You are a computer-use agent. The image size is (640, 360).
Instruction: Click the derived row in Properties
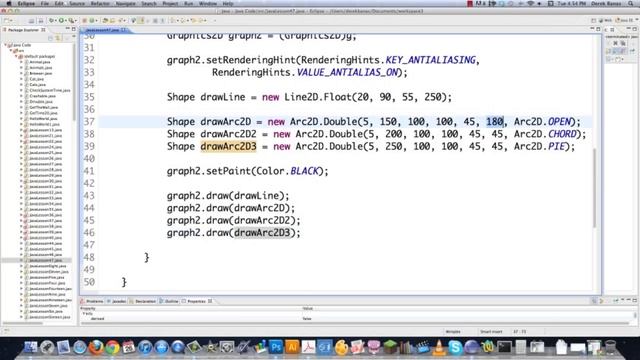(357, 319)
